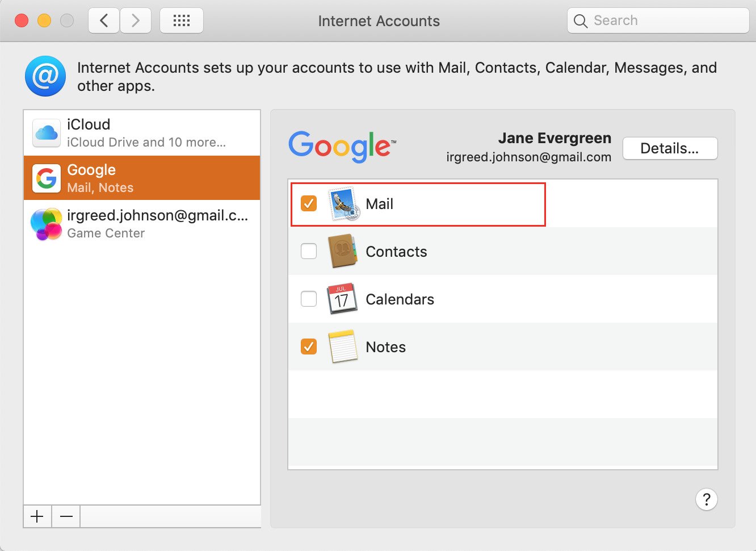Click the Contacts service label
Viewport: 756px width, 551px height.
point(396,252)
